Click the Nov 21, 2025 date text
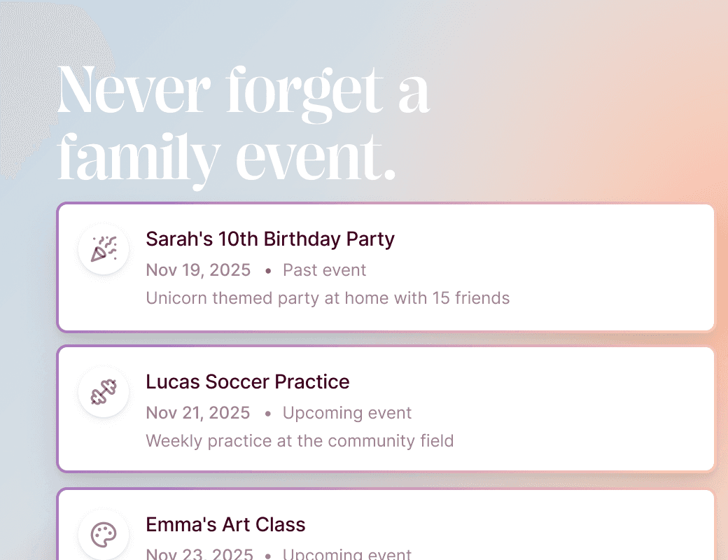The image size is (728, 560). 198,413
